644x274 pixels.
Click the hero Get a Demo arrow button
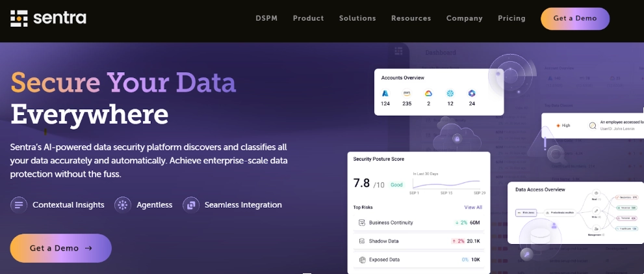tap(61, 248)
